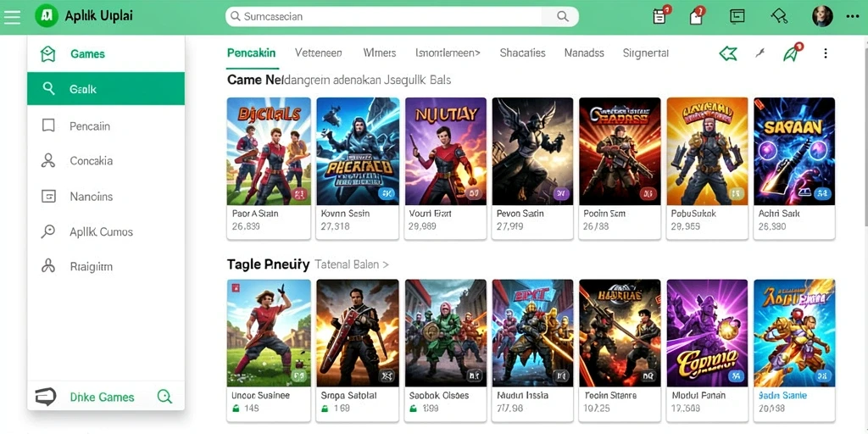Click the user profile avatar
Image resolution: width=868 pixels, height=434 pixels.
[822, 16]
